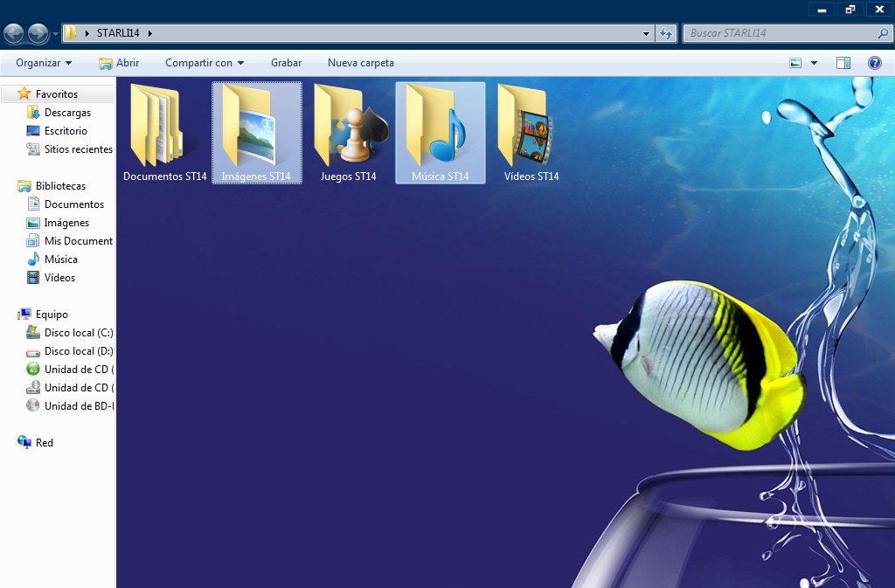
Task: Open the Organizar dropdown menu
Action: click(x=44, y=63)
